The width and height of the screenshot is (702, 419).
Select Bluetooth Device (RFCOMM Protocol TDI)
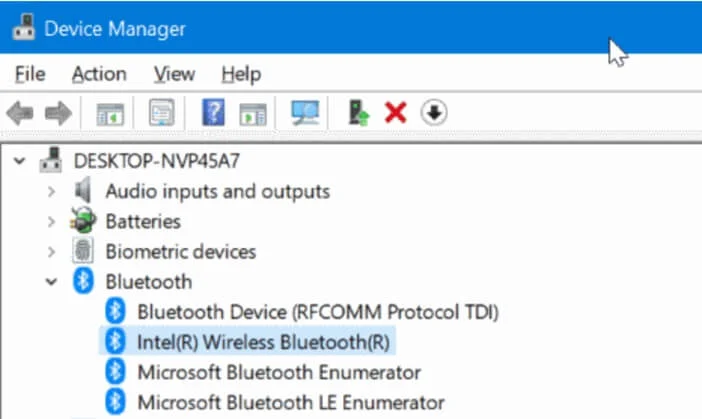pyautogui.click(x=317, y=311)
